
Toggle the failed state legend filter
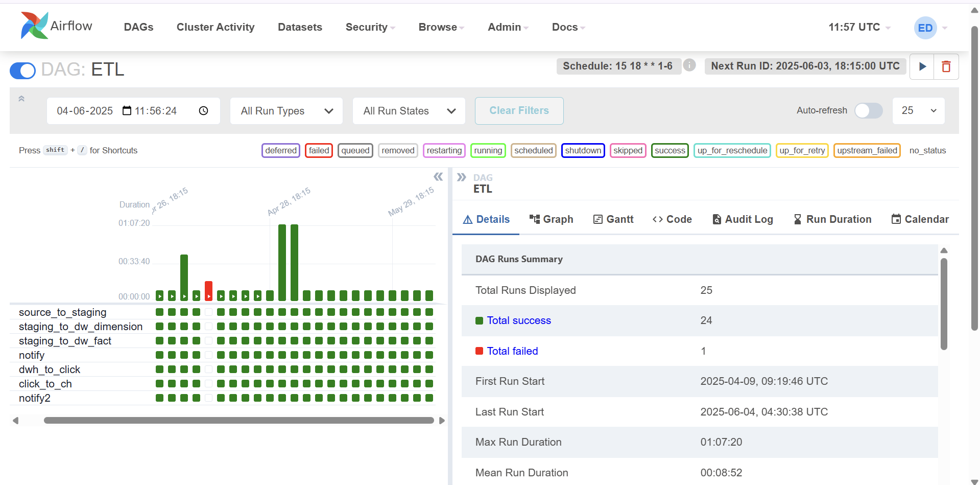tap(319, 150)
